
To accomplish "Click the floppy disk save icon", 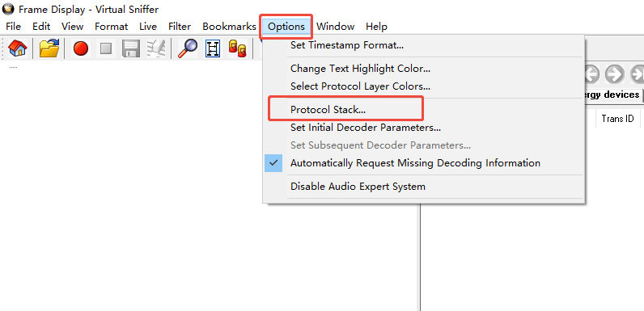I will point(131,48).
